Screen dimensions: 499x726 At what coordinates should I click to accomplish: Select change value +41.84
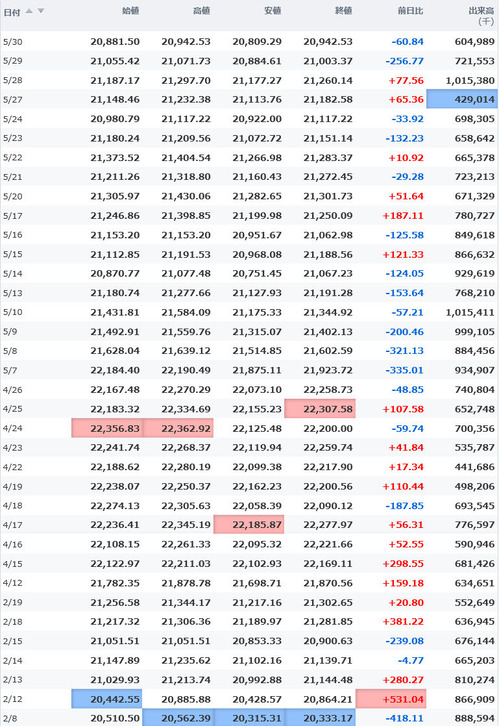click(406, 448)
